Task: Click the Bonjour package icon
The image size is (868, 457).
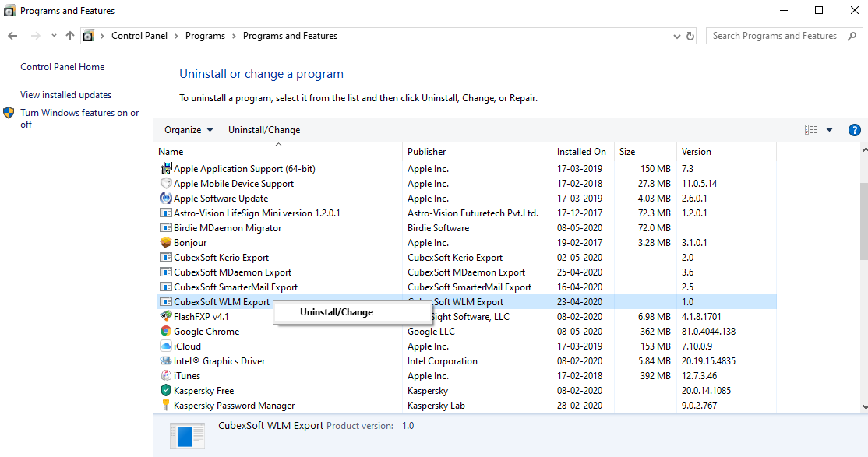Action: click(x=165, y=242)
